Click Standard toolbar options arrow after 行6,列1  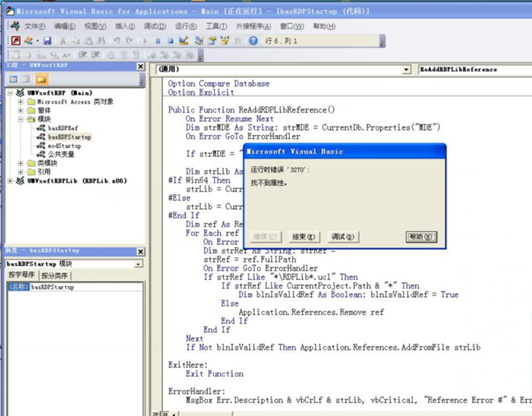click(382, 41)
